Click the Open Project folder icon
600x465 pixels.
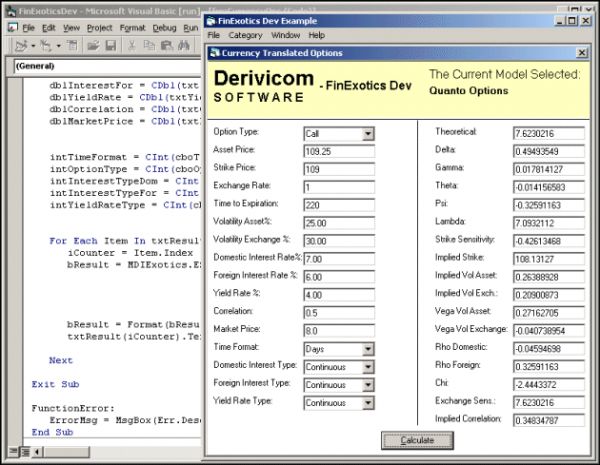pos(93,46)
